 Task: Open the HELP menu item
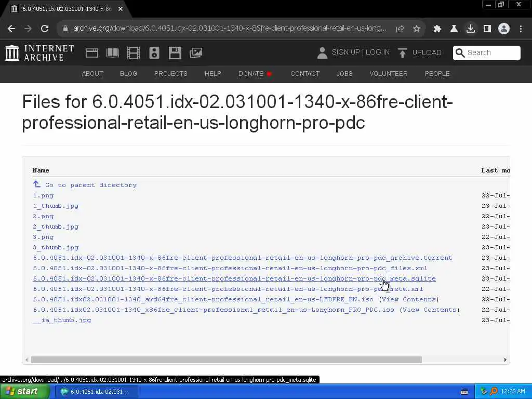[x=212, y=74]
